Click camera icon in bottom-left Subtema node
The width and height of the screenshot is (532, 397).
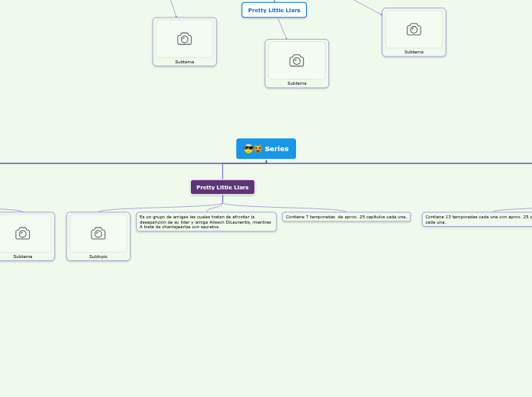(23, 234)
